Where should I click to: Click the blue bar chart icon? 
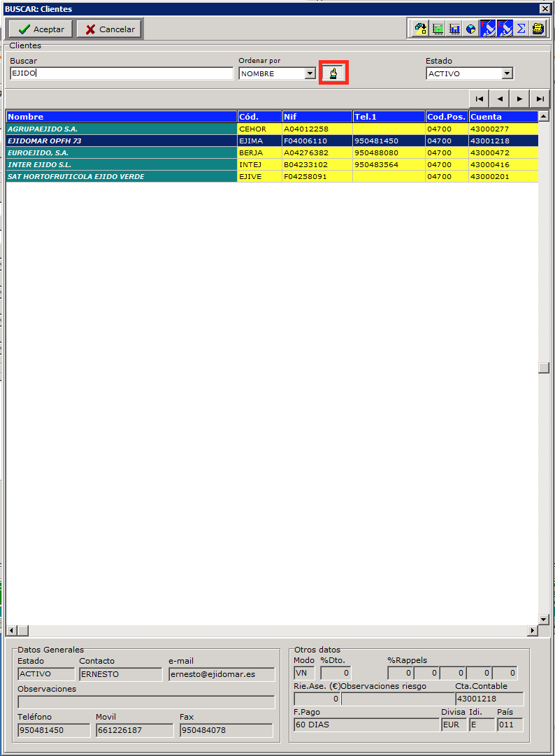coord(455,29)
